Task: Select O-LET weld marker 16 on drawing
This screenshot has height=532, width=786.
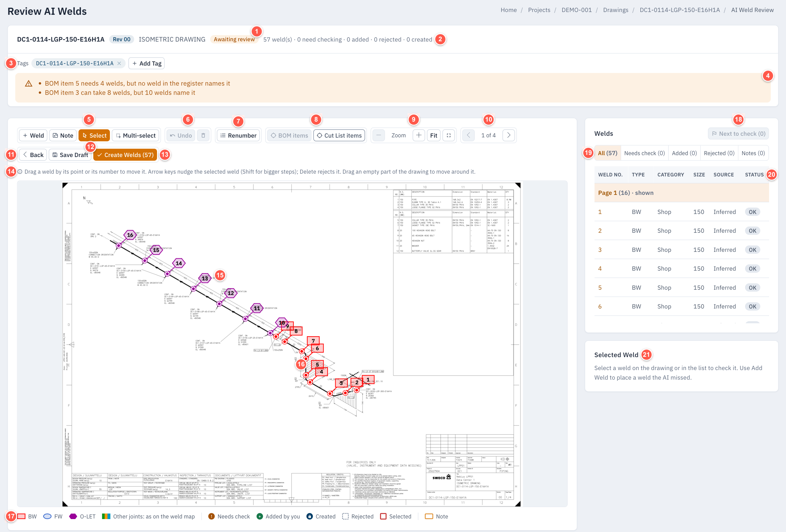Action: click(130, 235)
